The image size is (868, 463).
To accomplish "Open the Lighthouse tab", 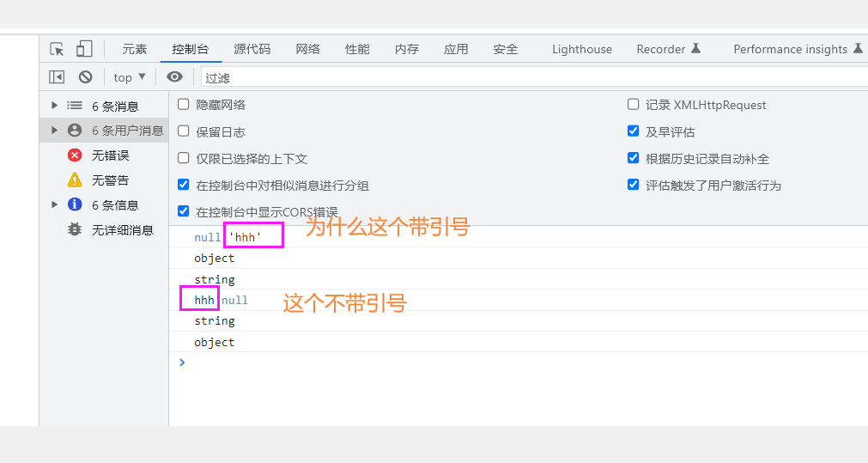I will pyautogui.click(x=582, y=49).
